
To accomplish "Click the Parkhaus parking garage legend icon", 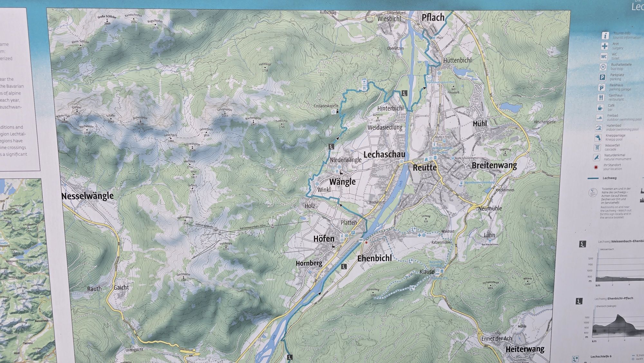I will click(601, 88).
